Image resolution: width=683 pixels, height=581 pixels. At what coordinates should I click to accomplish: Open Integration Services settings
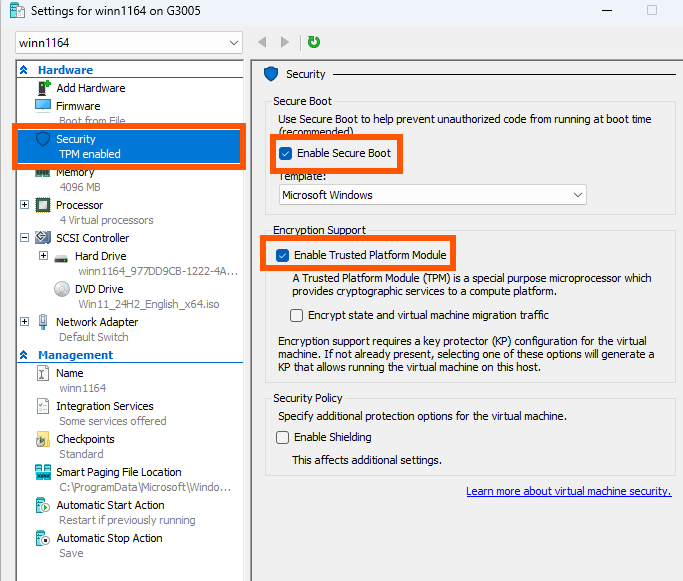[x=105, y=406]
